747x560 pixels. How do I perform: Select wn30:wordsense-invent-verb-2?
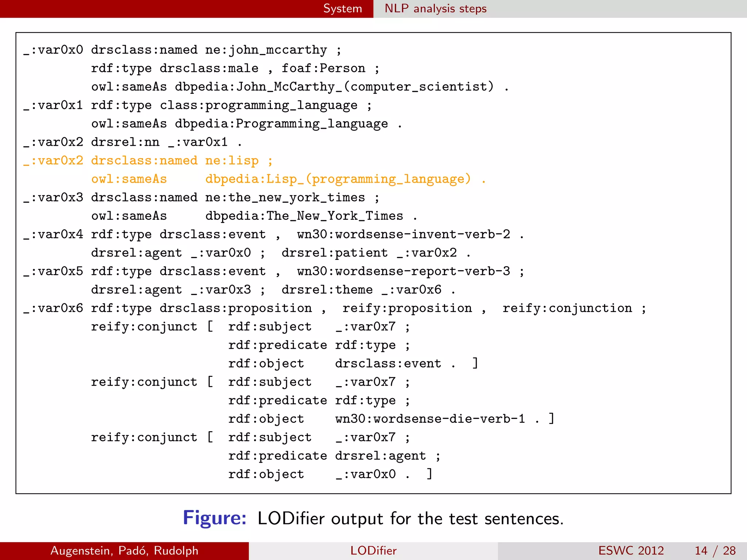pyautogui.click(x=404, y=234)
